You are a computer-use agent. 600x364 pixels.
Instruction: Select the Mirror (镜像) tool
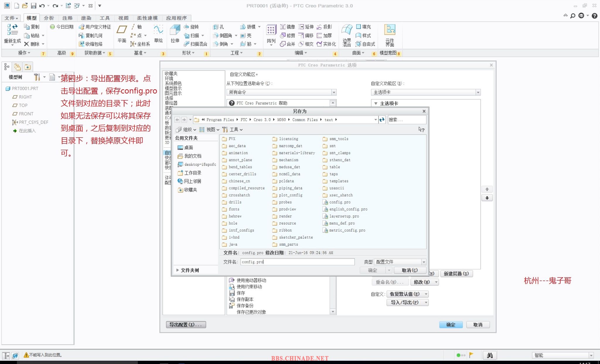click(x=287, y=27)
